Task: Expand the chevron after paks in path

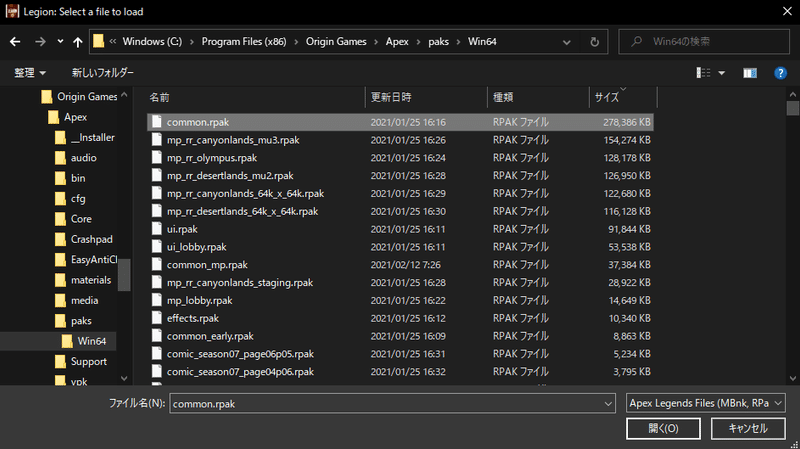Action: click(458, 42)
